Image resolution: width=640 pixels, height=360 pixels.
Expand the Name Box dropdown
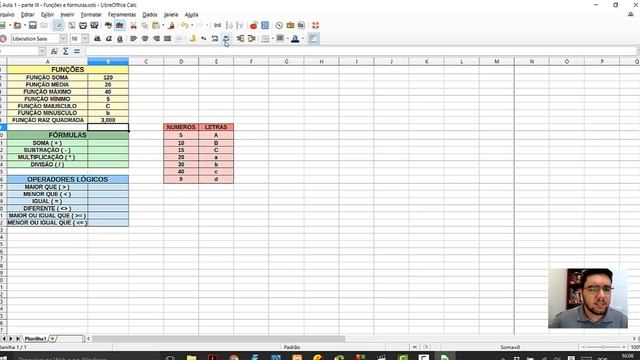[42, 51]
